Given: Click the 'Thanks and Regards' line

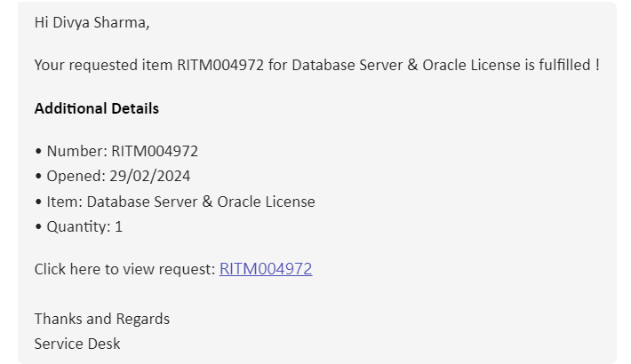Looking at the screenshot, I should coord(102,319).
